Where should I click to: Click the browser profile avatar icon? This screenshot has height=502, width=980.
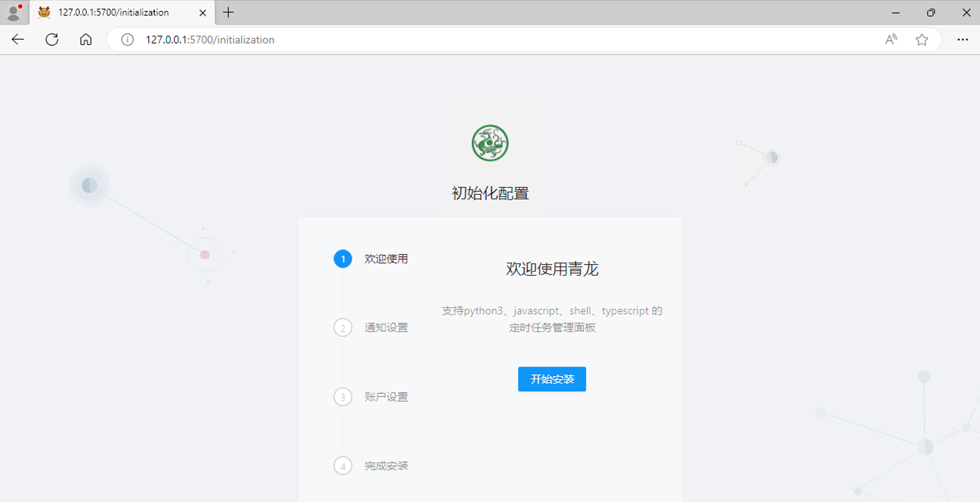click(14, 12)
